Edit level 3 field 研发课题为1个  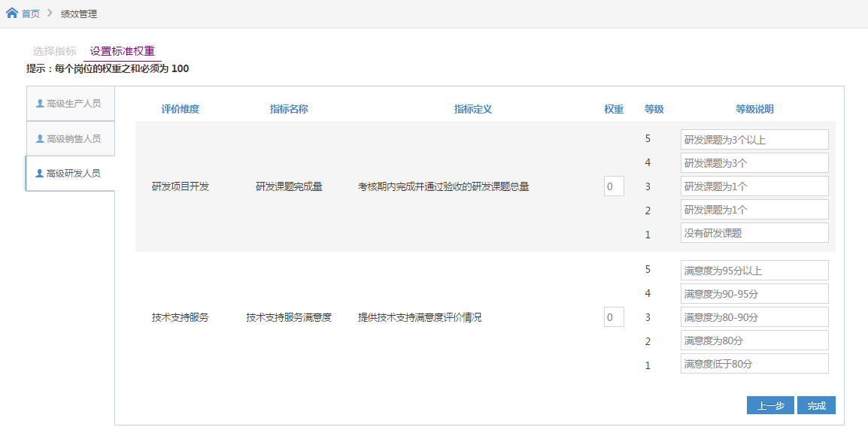point(754,186)
